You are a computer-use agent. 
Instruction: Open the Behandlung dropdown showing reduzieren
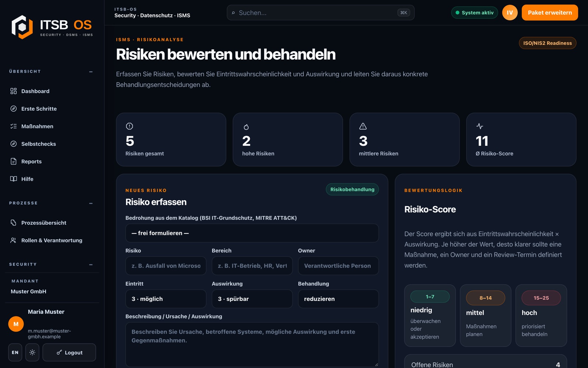[338, 299]
